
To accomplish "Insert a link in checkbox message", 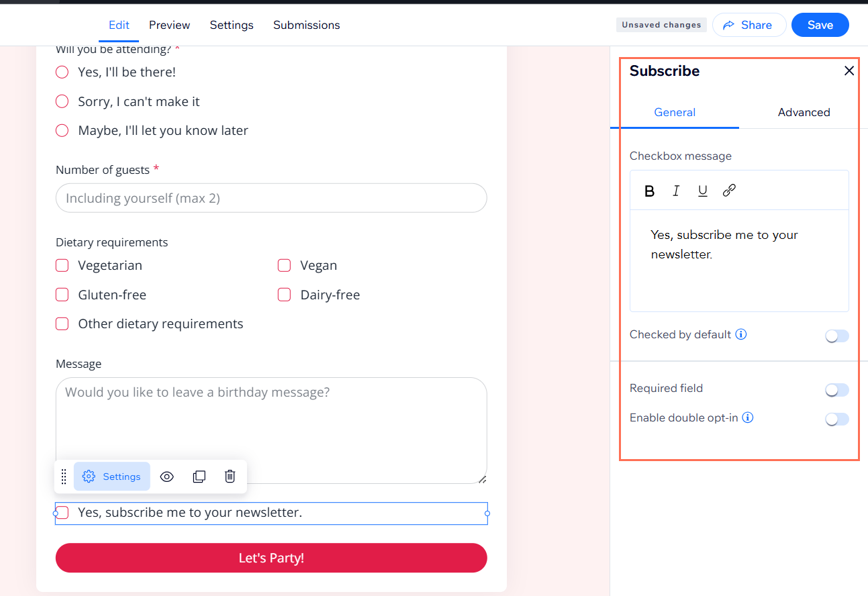I will tap(729, 191).
